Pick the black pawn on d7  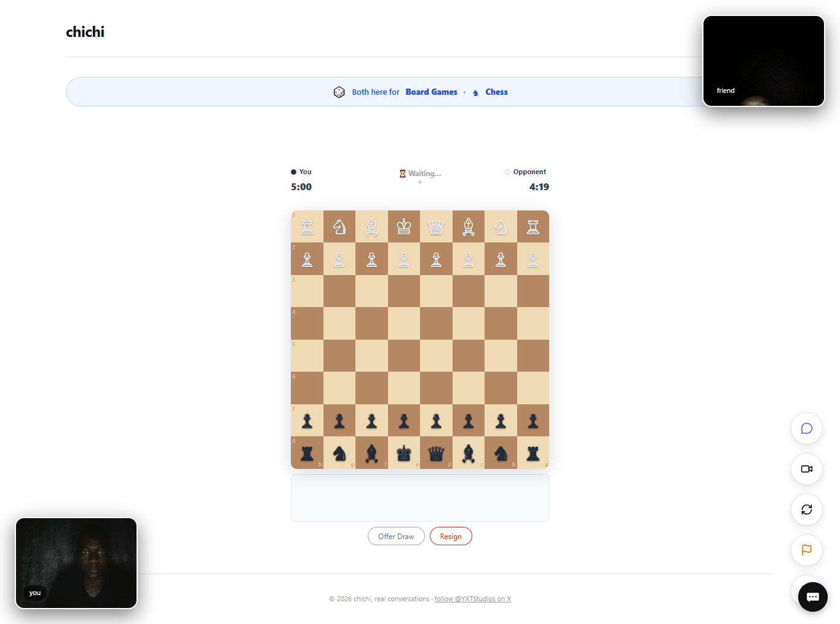click(436, 421)
